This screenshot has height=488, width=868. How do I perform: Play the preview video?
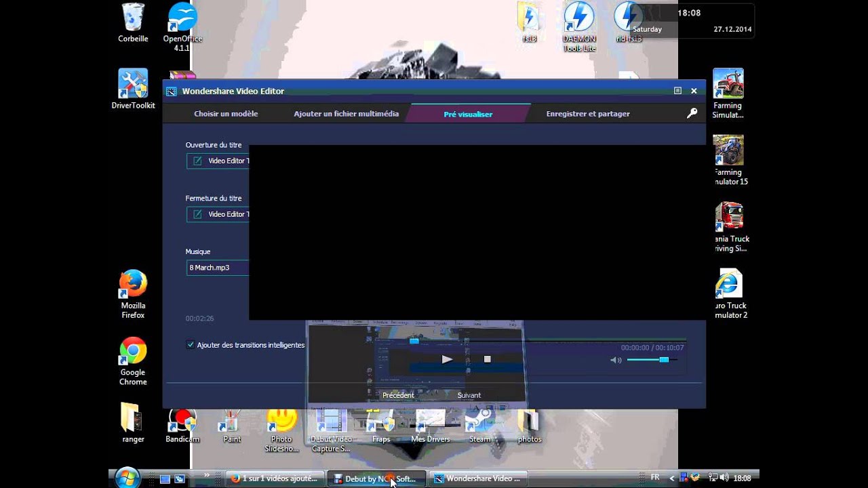click(447, 359)
